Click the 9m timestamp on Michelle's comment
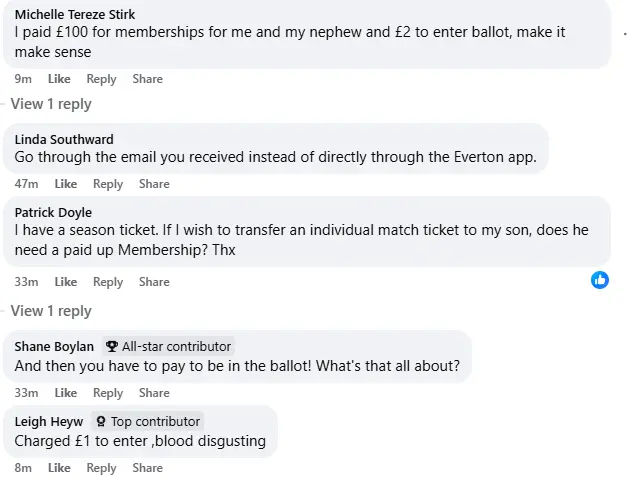This screenshot has width=627, height=480. [x=22, y=79]
